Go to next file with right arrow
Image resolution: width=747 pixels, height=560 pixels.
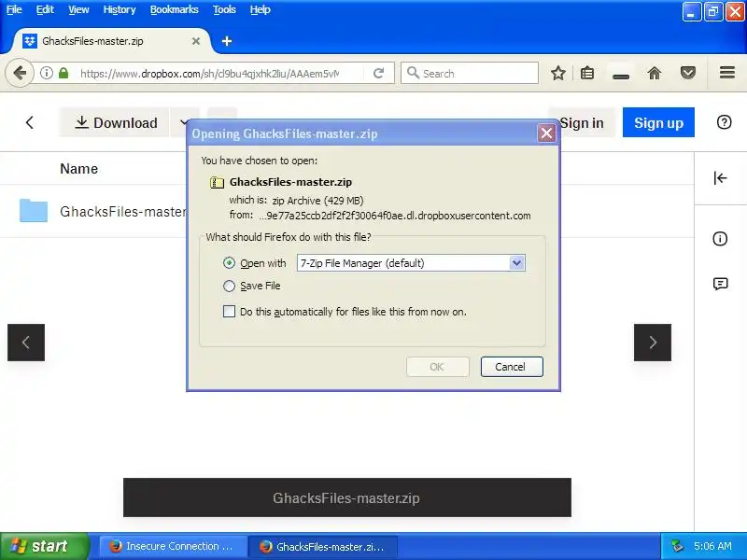(x=653, y=343)
